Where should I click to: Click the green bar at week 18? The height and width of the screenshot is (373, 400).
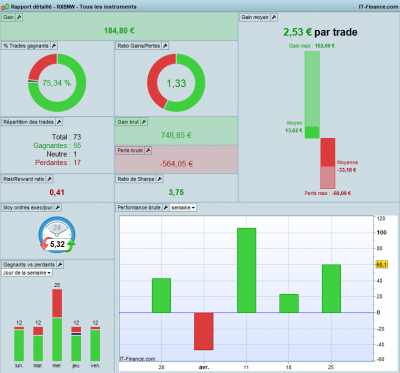tap(289, 303)
